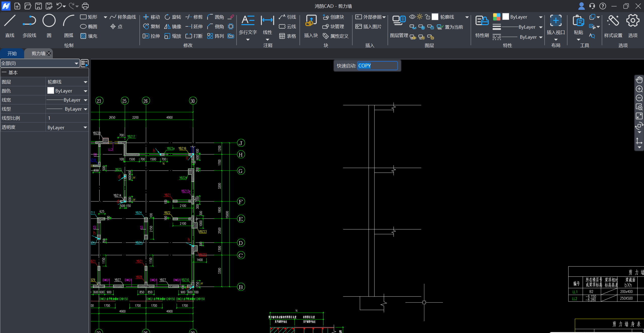
Task: Click the white color swatch in 颜色 row
Action: [x=51, y=91]
